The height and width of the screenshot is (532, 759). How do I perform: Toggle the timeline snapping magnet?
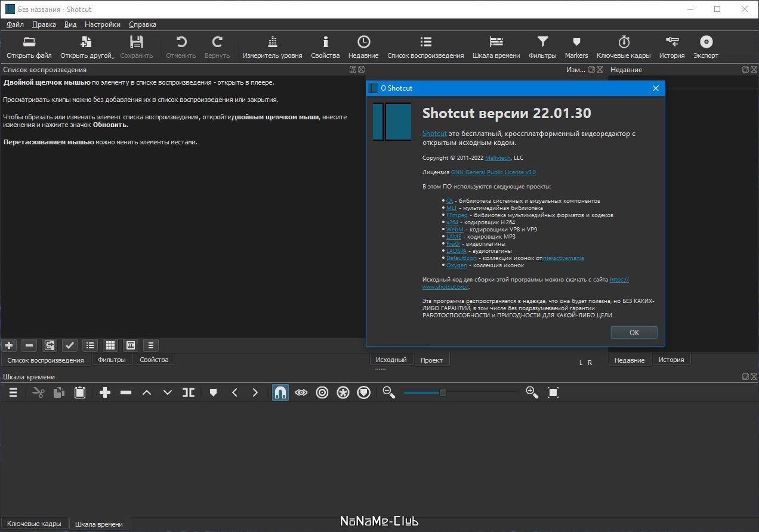[x=280, y=392]
